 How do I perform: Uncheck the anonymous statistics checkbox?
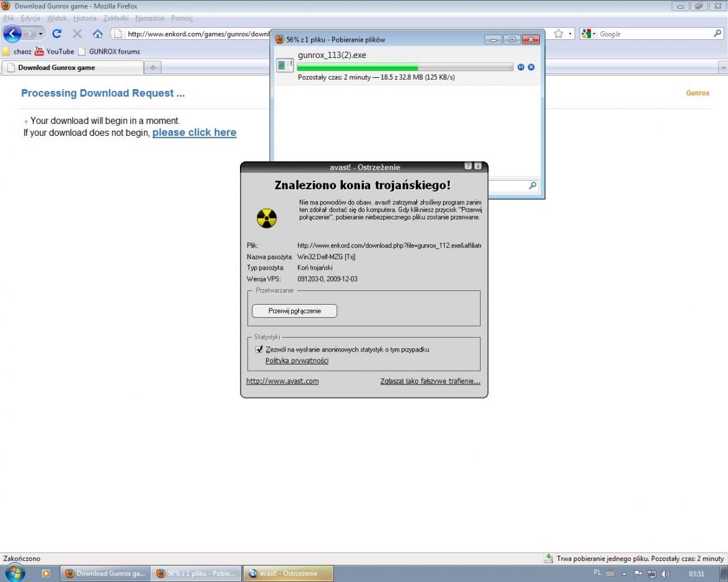(x=259, y=350)
